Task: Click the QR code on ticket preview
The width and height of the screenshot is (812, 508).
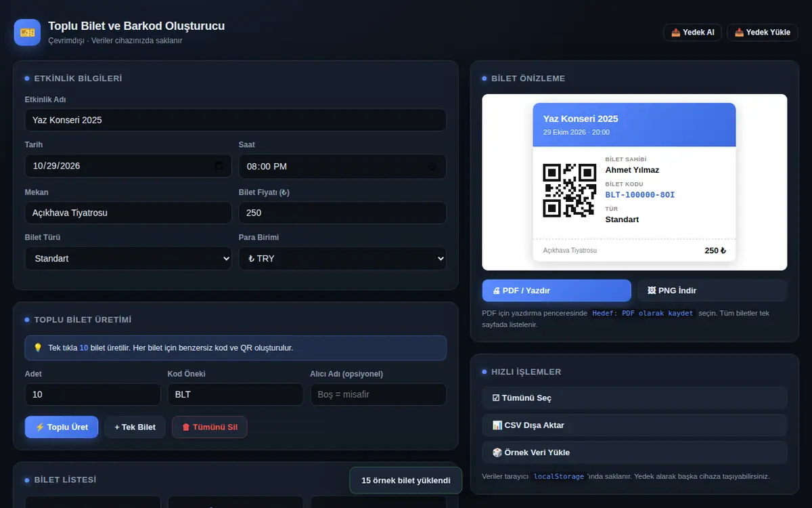Action: tap(569, 190)
